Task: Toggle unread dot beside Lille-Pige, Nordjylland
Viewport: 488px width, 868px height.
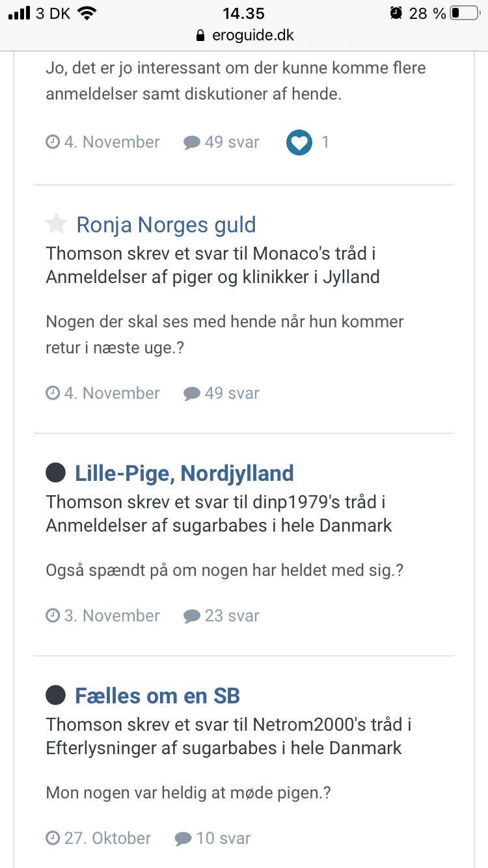Action: (56, 473)
